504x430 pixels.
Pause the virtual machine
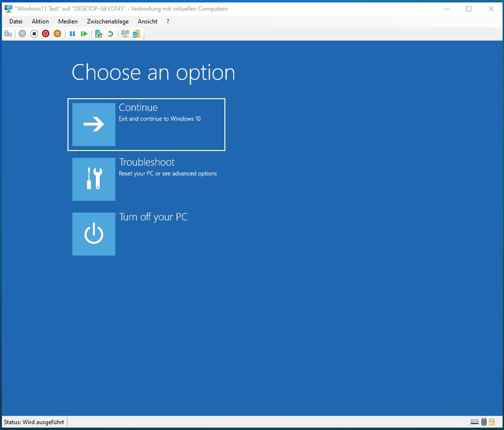click(x=72, y=34)
